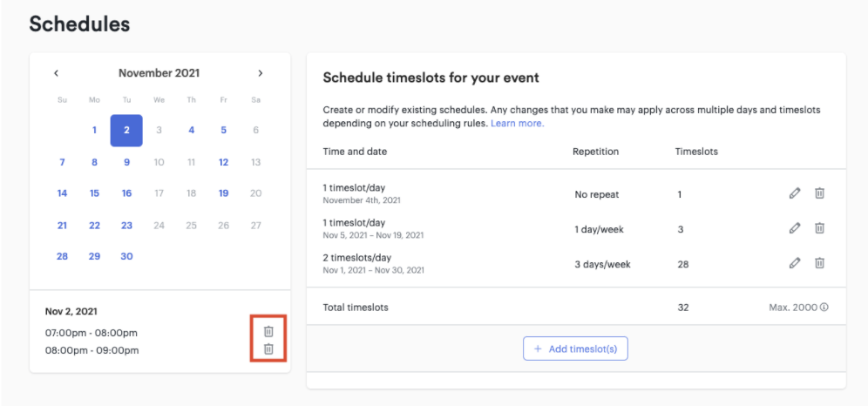Edit the November 4th single timeslot schedule

pyautogui.click(x=795, y=193)
